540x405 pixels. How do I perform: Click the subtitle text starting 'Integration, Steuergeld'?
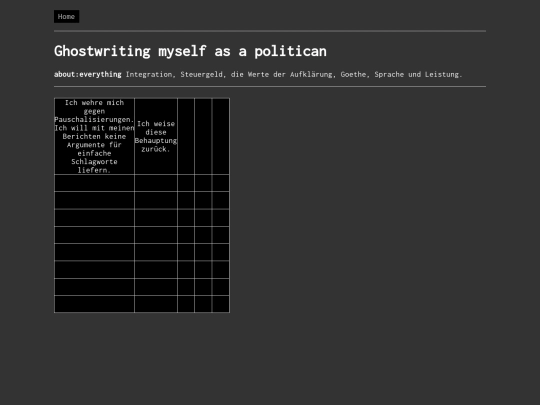pos(294,74)
